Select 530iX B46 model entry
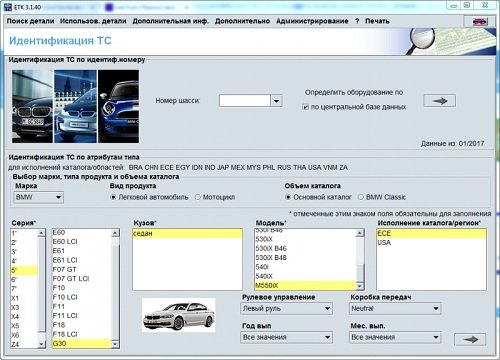Viewport: 500px width, 360px height. point(305,248)
